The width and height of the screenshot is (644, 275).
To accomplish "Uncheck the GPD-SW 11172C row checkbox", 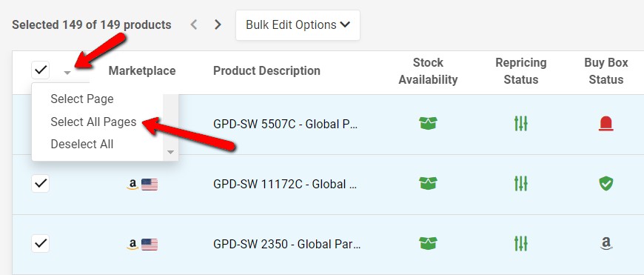I will 40,183.
